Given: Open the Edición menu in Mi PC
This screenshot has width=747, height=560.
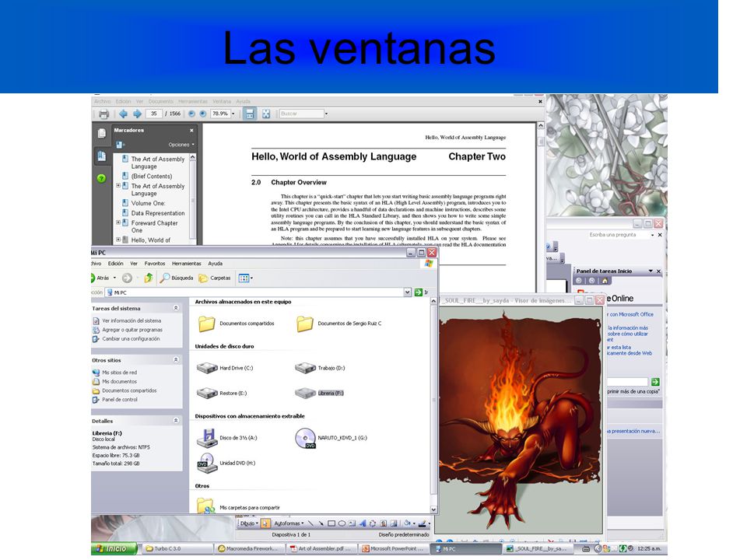Looking at the screenshot, I should 115,264.
